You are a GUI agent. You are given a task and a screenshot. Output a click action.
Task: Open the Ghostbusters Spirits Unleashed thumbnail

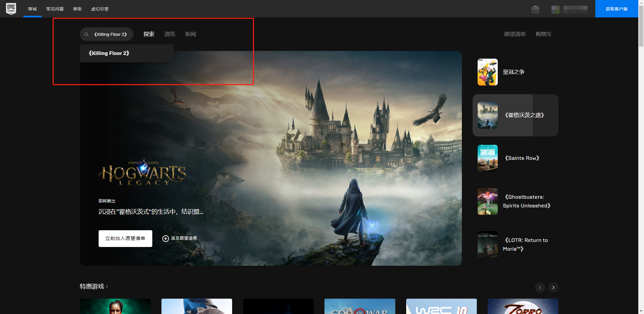point(487,201)
